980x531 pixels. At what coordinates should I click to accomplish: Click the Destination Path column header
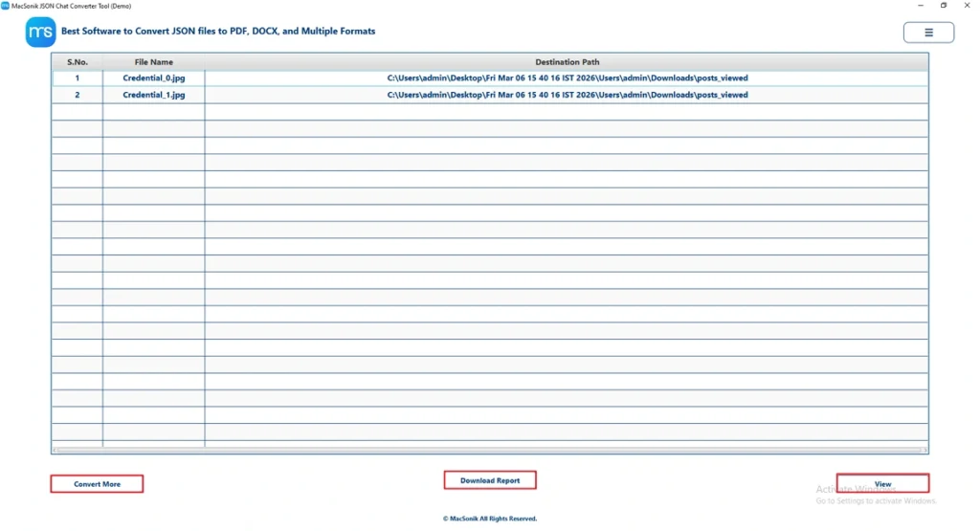click(x=567, y=62)
